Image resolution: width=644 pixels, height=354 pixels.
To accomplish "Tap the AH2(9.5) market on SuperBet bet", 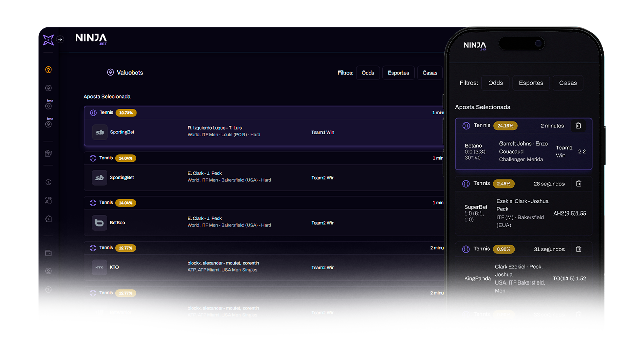I will pos(563,213).
